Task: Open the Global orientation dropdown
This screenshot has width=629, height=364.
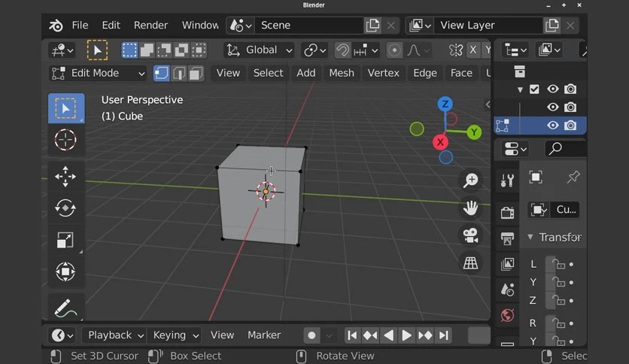Action: tap(259, 50)
